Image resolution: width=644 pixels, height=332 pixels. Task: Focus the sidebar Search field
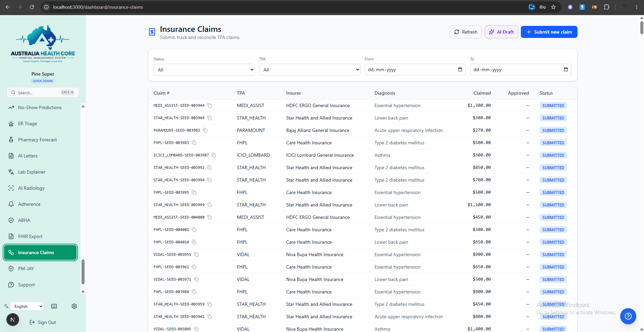point(43,93)
